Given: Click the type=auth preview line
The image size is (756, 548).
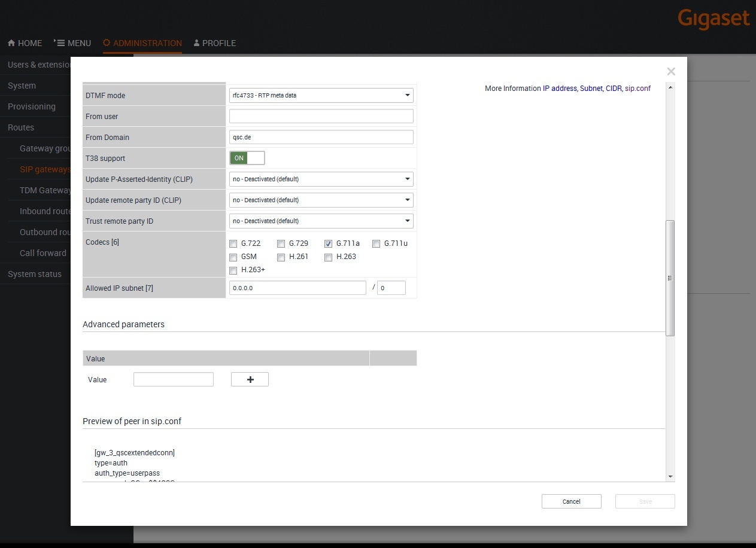Looking at the screenshot, I should click(111, 463).
